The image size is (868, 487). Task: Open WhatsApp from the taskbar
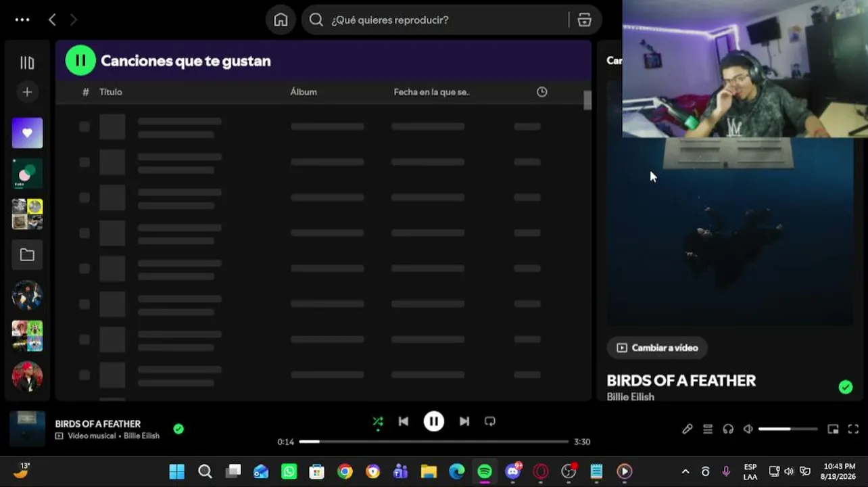pyautogui.click(x=289, y=471)
